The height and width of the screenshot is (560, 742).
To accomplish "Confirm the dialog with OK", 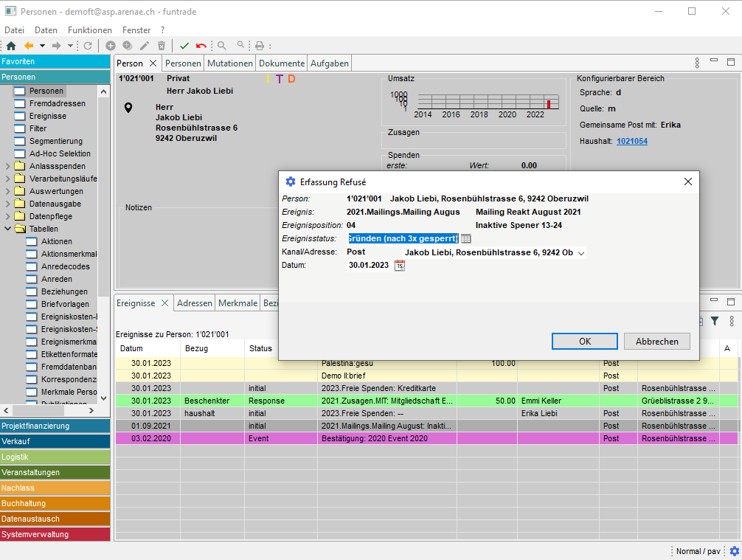I will [584, 342].
